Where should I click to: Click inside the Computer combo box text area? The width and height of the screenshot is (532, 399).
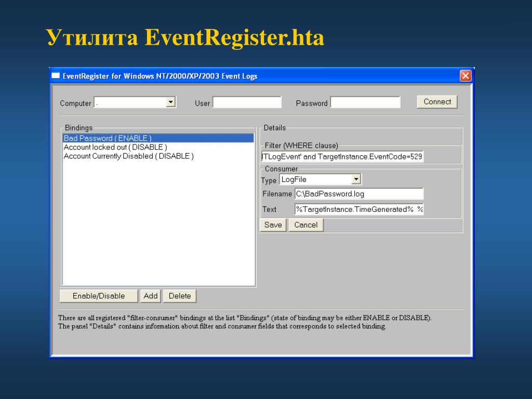coord(130,102)
